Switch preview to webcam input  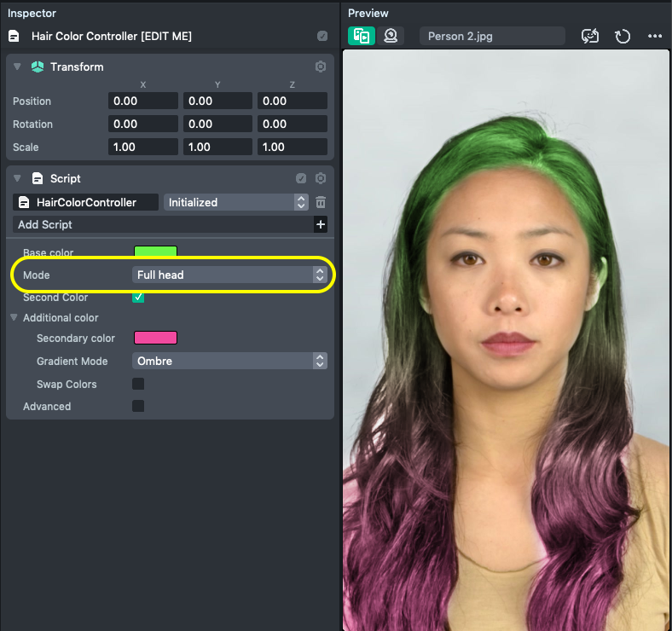391,36
